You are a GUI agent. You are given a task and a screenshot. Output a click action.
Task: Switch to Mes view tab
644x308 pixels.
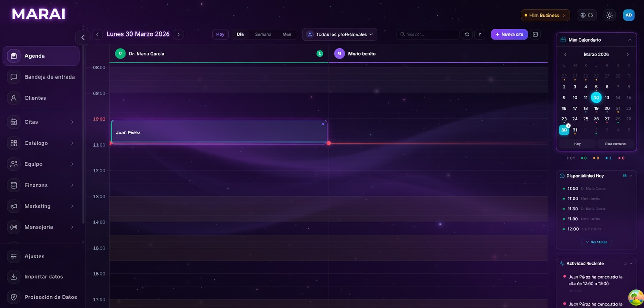287,34
